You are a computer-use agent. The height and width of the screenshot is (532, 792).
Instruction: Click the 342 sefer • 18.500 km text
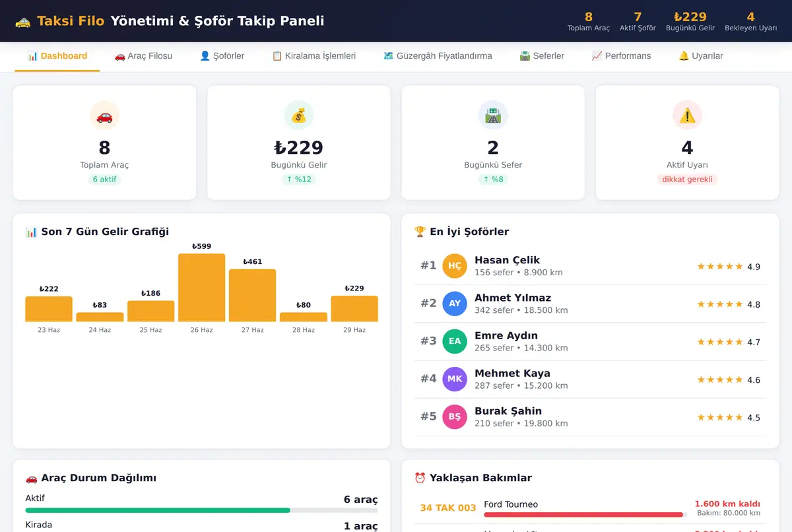(521, 310)
